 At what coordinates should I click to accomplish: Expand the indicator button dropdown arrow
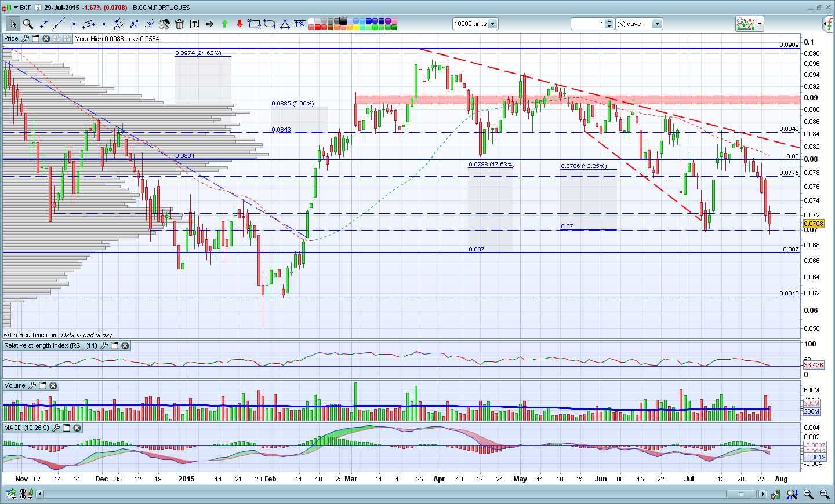pyautogui.click(x=760, y=24)
